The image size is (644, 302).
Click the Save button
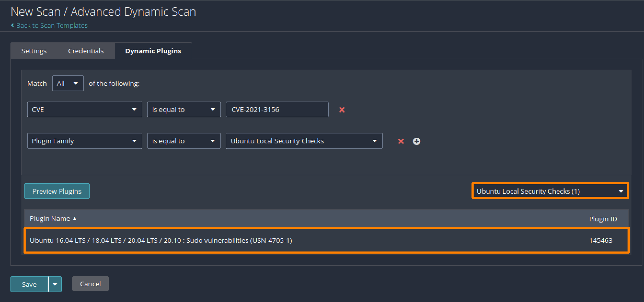click(x=29, y=284)
